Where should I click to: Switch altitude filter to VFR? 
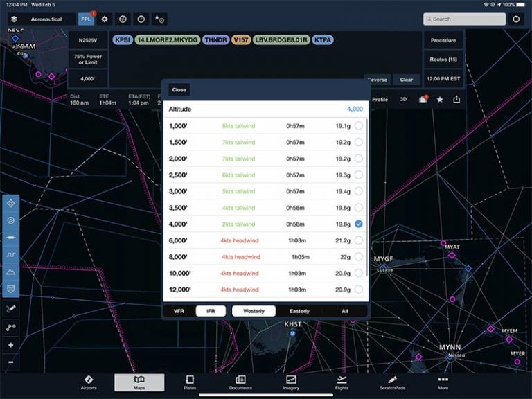point(179,311)
